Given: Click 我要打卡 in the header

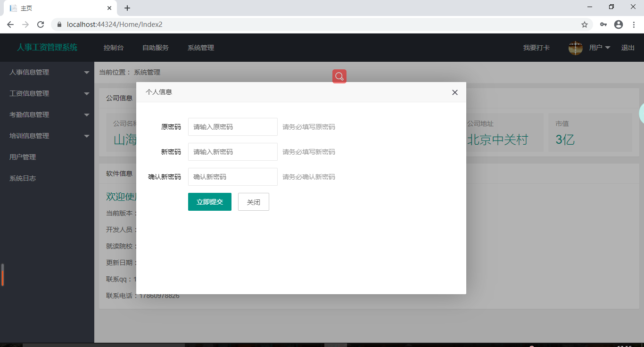Looking at the screenshot, I should (x=537, y=48).
